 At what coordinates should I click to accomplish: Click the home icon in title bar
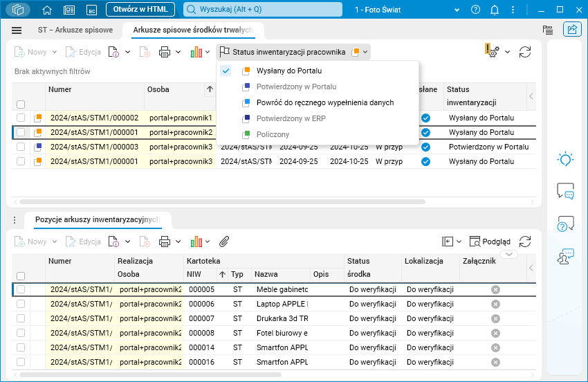pyautogui.click(x=47, y=10)
